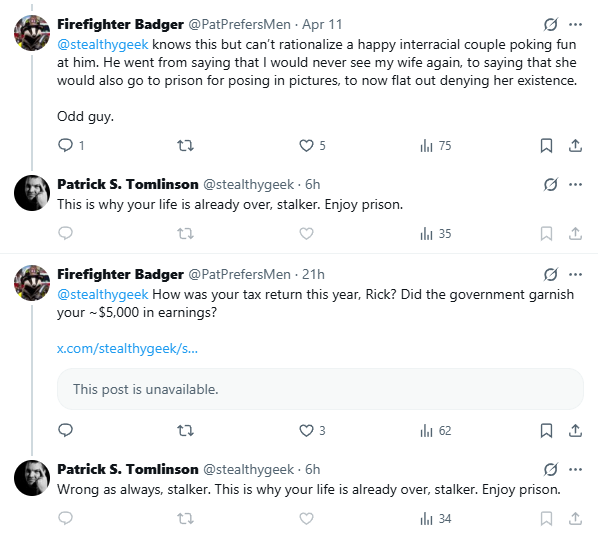Image resolution: width=598 pixels, height=538 pixels.
Task: Open Firefighter Badger profile name on top post
Action: (121, 24)
